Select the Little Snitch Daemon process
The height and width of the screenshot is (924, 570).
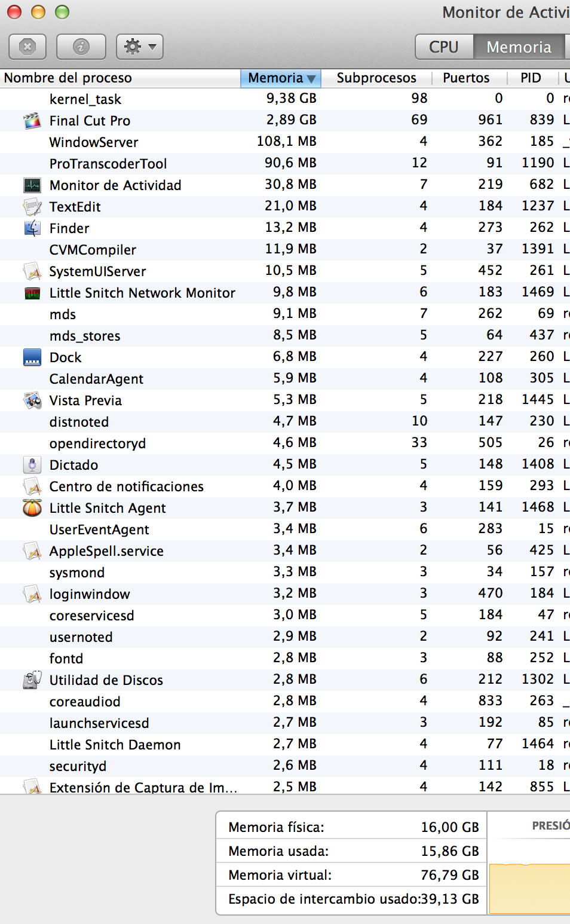click(x=285, y=745)
